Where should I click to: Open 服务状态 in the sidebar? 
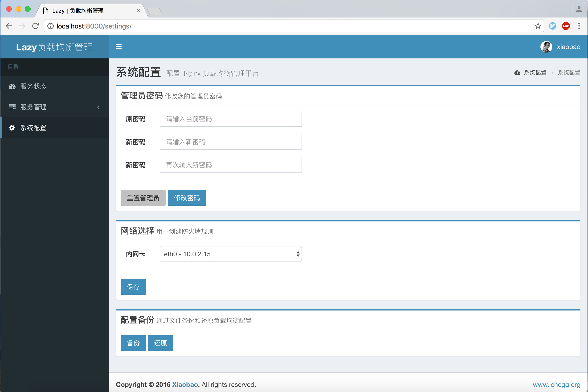[33, 86]
